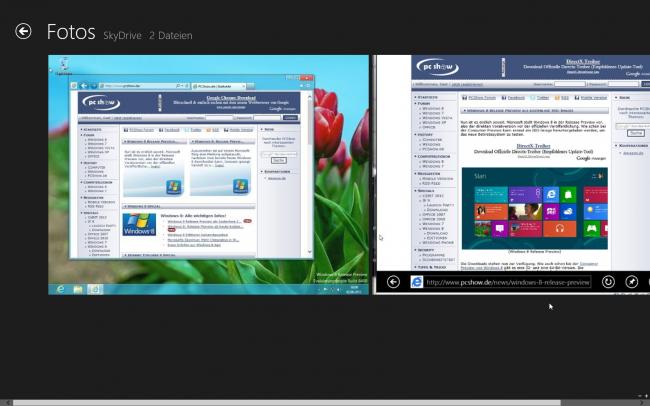
Task: Open the pcshow Metro browser screenshot thumbnail
Action: [x=511, y=175]
